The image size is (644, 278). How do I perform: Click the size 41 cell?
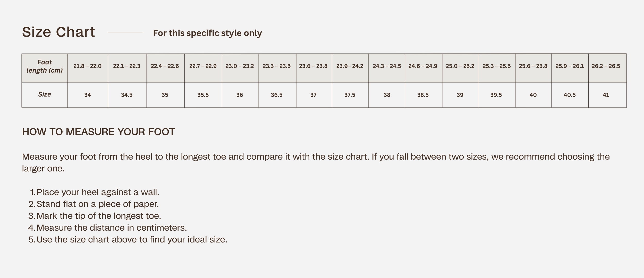click(606, 95)
